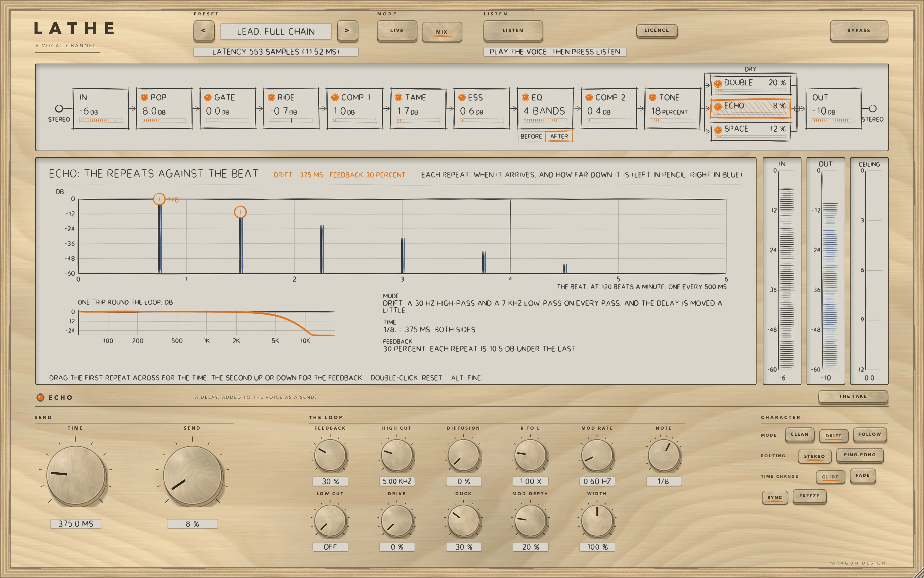Click the WIDTH knob

pyautogui.click(x=597, y=521)
